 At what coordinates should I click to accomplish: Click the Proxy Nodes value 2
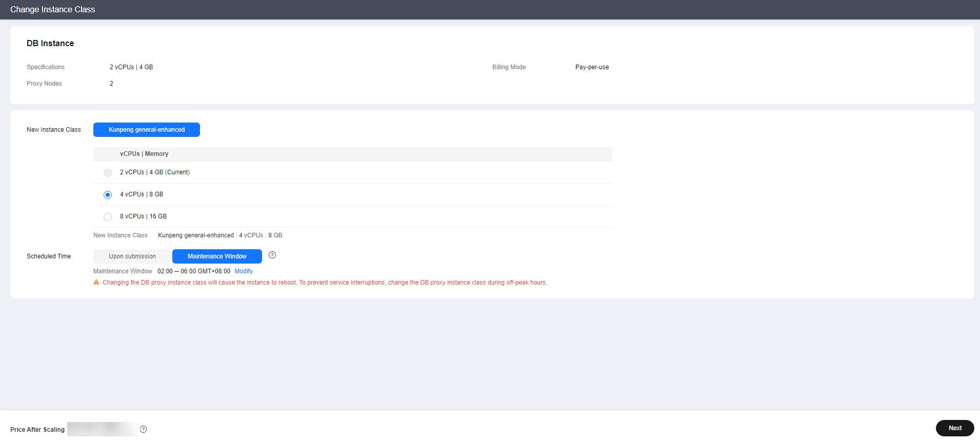(x=111, y=84)
